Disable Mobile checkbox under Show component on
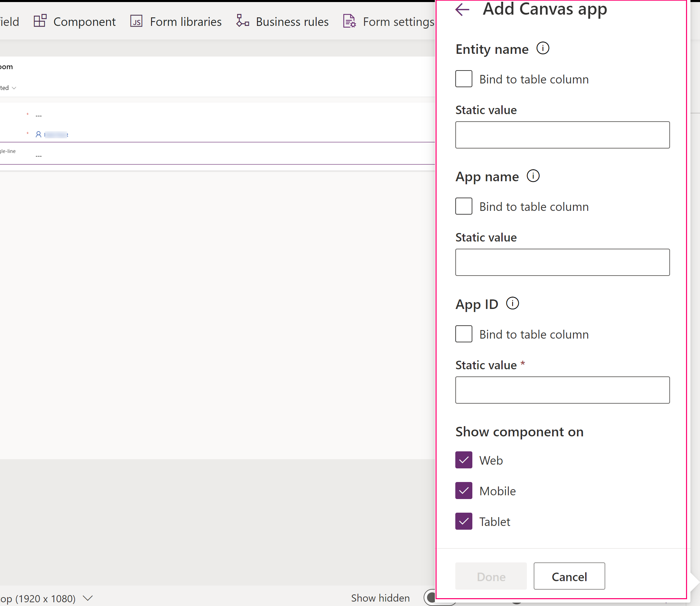The width and height of the screenshot is (700, 606). click(464, 491)
